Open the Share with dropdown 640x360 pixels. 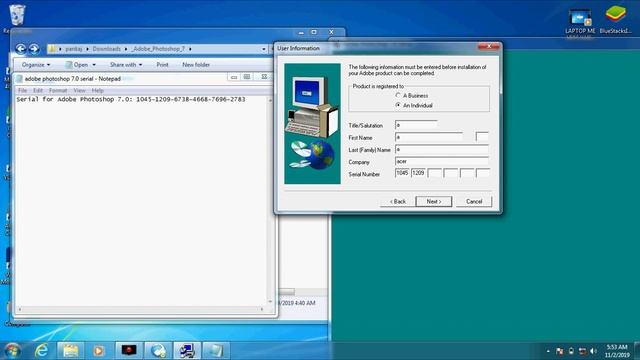(x=126, y=65)
